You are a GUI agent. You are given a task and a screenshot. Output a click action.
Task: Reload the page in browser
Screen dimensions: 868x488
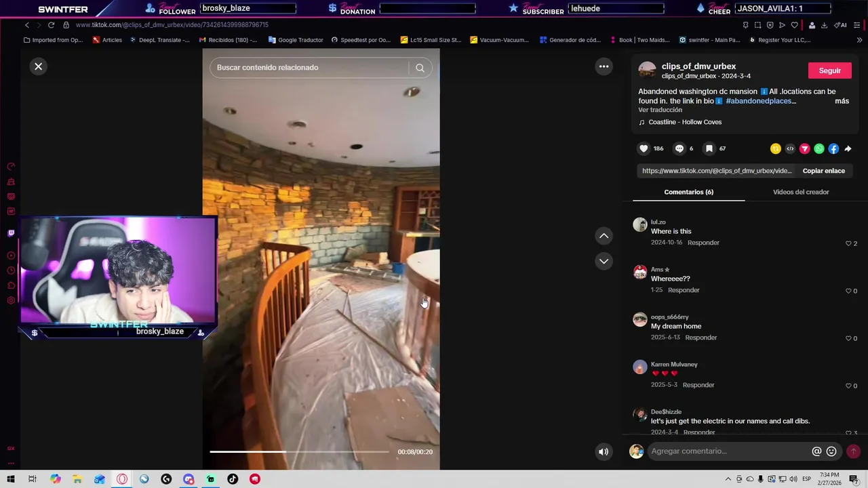point(51,25)
